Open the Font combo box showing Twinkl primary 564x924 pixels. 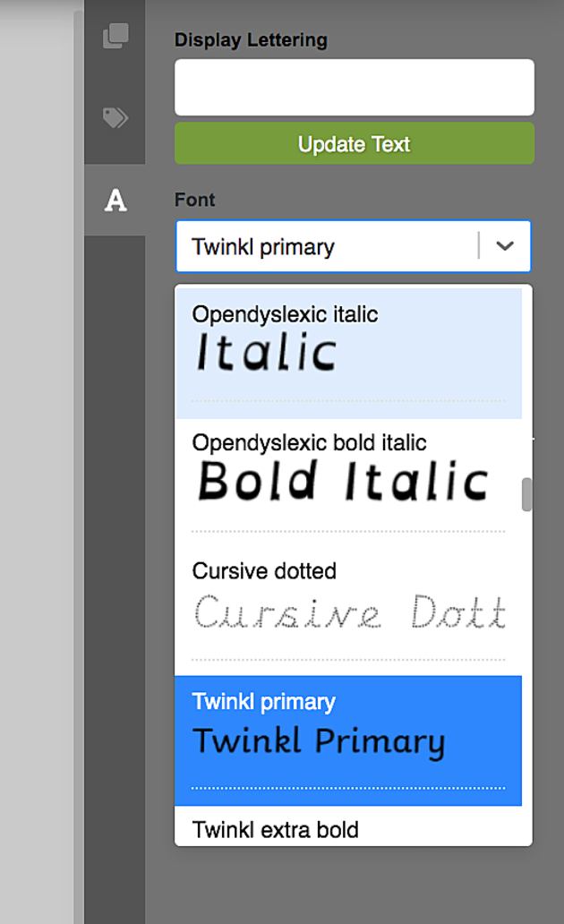click(353, 246)
